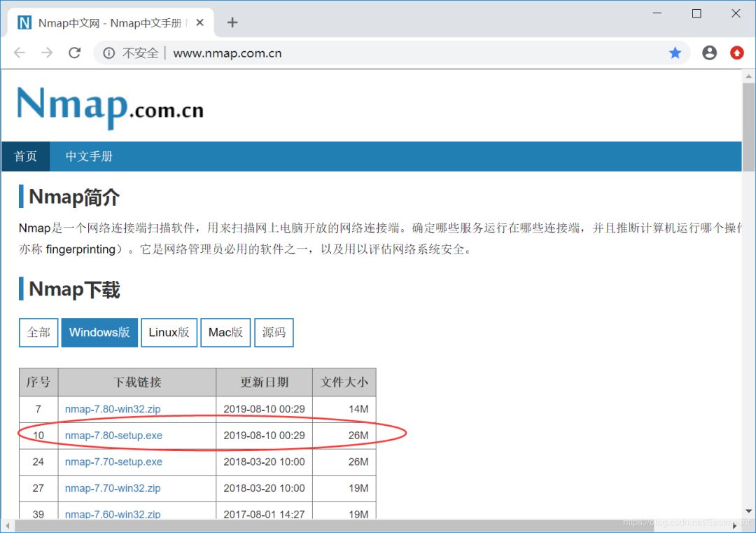This screenshot has width=756, height=533.
Task: Select the Mac版 filter button
Action: pyautogui.click(x=225, y=332)
